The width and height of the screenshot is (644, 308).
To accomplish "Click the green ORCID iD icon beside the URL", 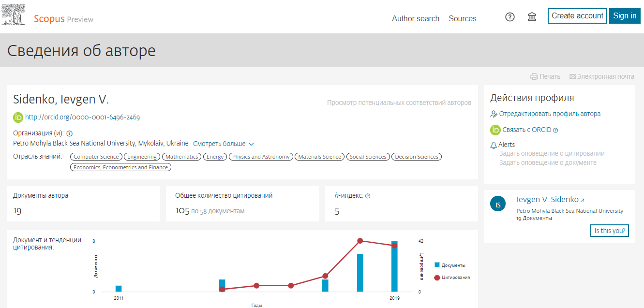I will coord(18,117).
